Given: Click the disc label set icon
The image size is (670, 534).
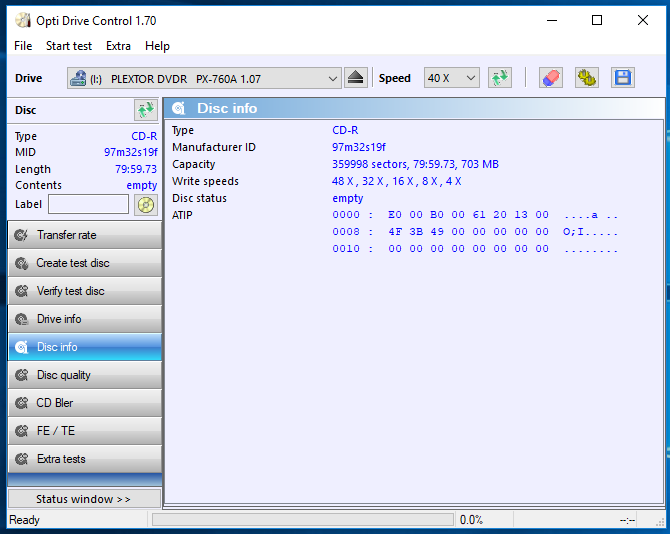Looking at the screenshot, I should coord(146,205).
